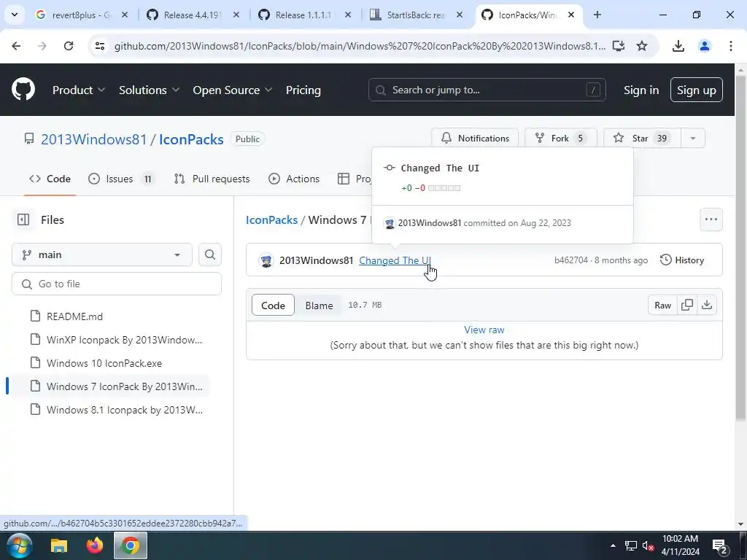The image size is (747, 560).
Task: Open the Chrome three-dot menu
Action: coord(730,46)
